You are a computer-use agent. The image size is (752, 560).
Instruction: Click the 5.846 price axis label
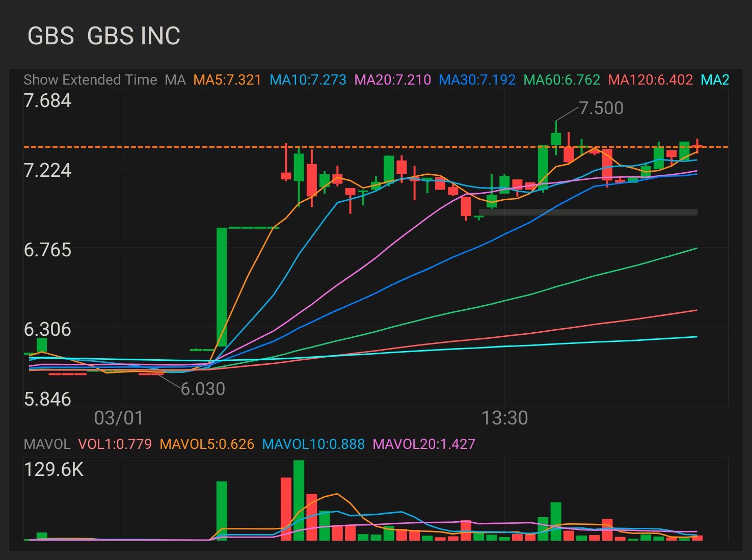[x=47, y=399]
